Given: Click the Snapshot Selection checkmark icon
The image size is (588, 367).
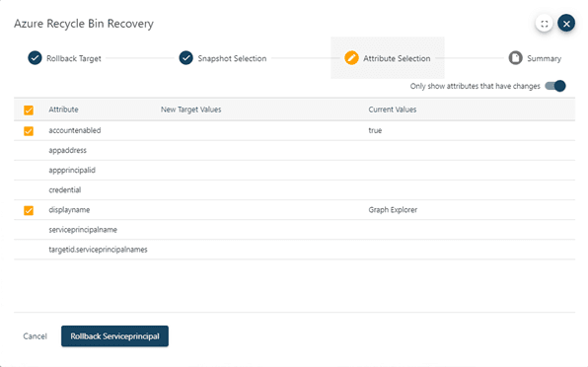Looking at the screenshot, I should tap(186, 58).
